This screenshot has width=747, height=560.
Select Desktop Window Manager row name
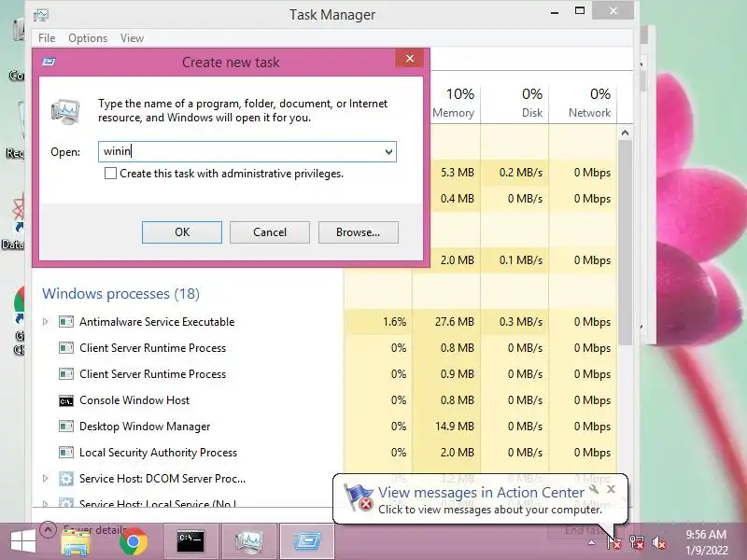[145, 427]
